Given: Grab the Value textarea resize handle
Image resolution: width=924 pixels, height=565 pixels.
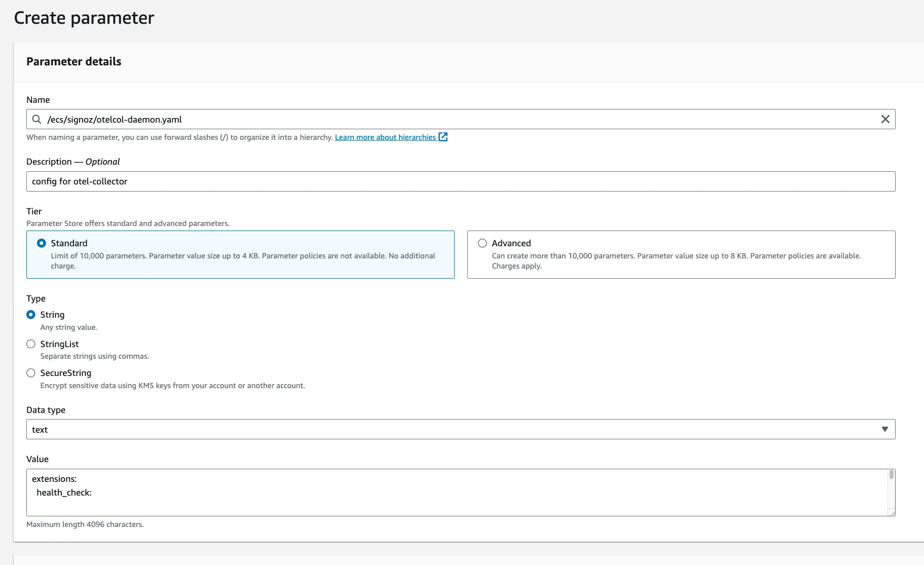Looking at the screenshot, I should (x=892, y=513).
